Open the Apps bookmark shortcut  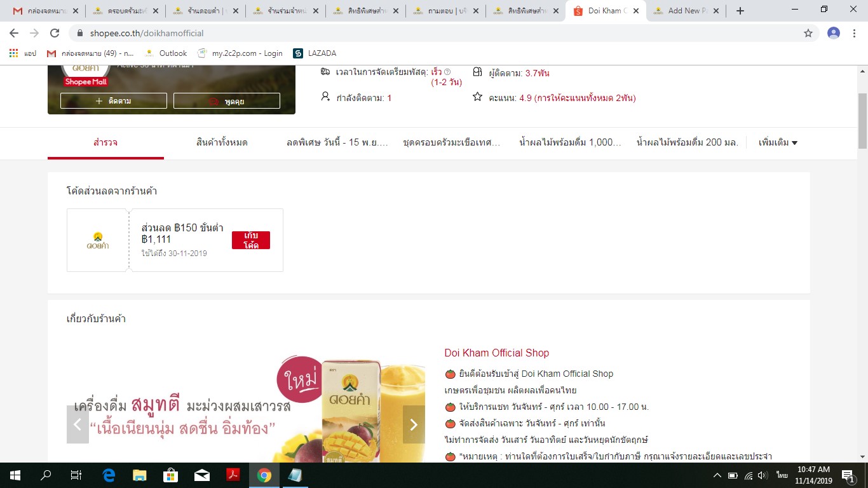pyautogui.click(x=23, y=53)
